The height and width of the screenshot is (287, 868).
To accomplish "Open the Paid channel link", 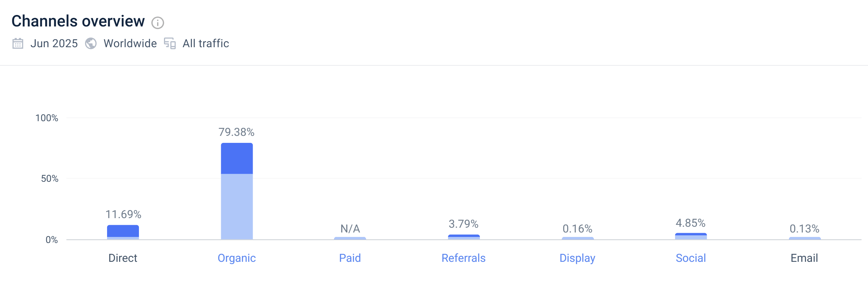I will point(350,258).
